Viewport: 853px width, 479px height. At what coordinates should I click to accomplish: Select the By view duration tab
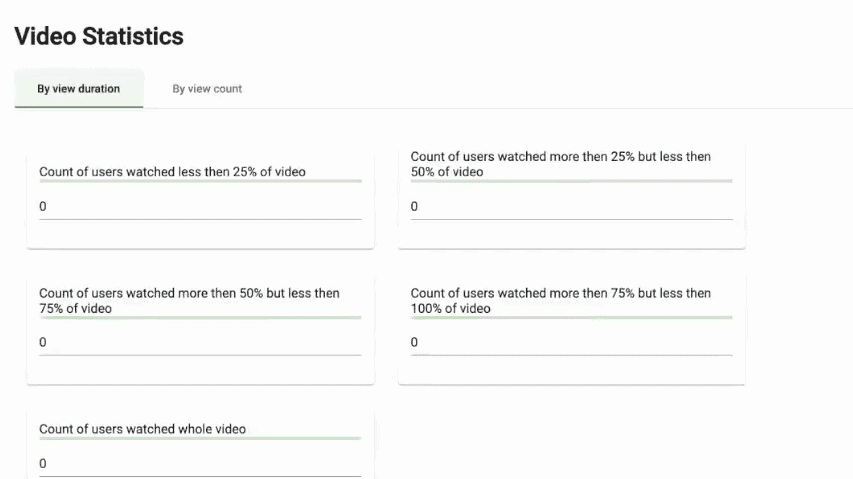[79, 89]
